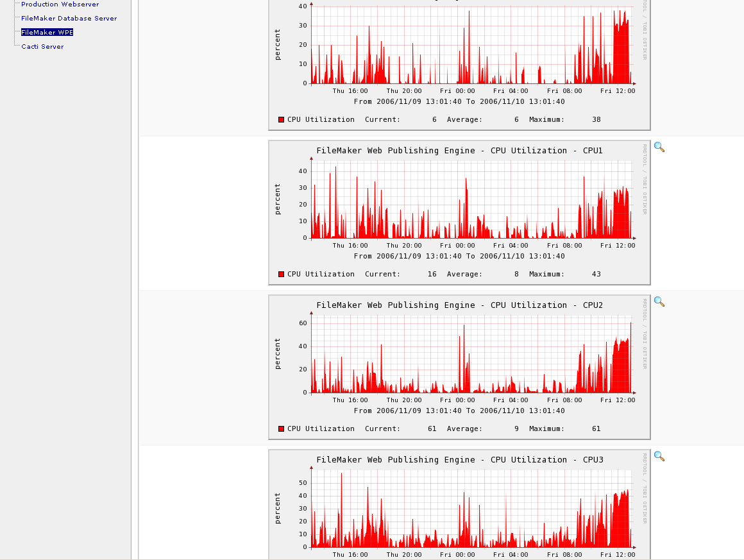Click the red legend swatch in the CPU1 graph
Viewport: 744px width, 560px height.
click(x=282, y=275)
